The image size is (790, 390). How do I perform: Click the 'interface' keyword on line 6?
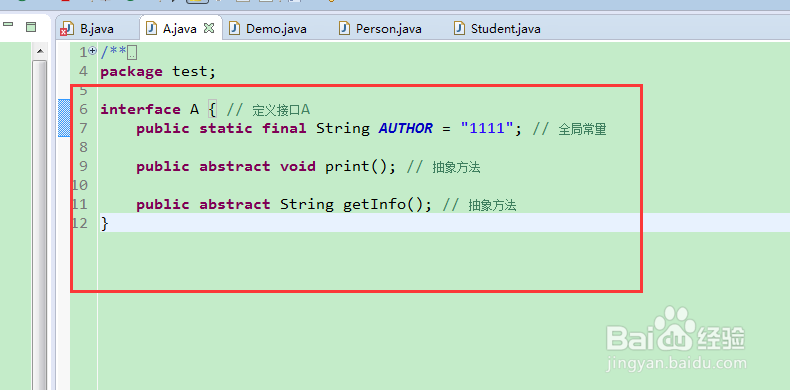pos(140,109)
